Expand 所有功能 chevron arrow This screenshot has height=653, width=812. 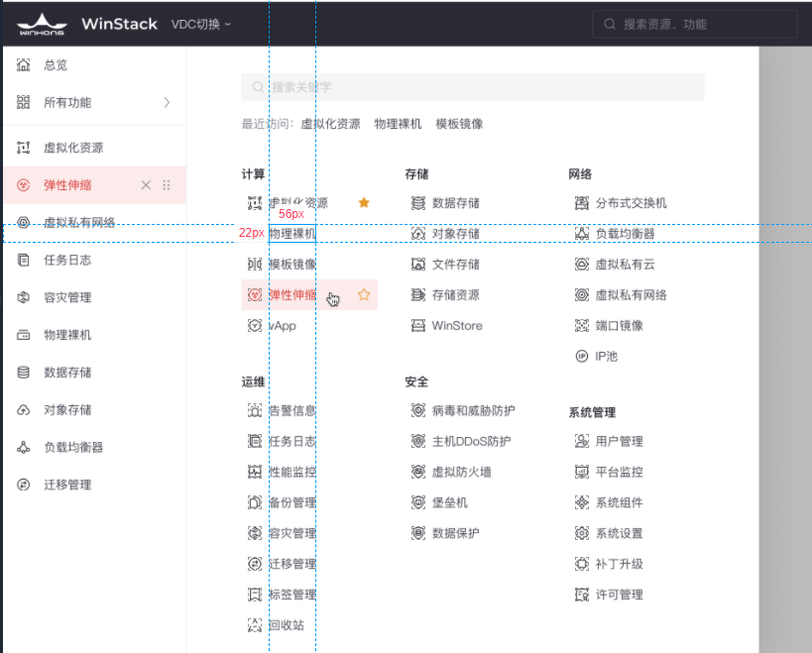coord(167,102)
